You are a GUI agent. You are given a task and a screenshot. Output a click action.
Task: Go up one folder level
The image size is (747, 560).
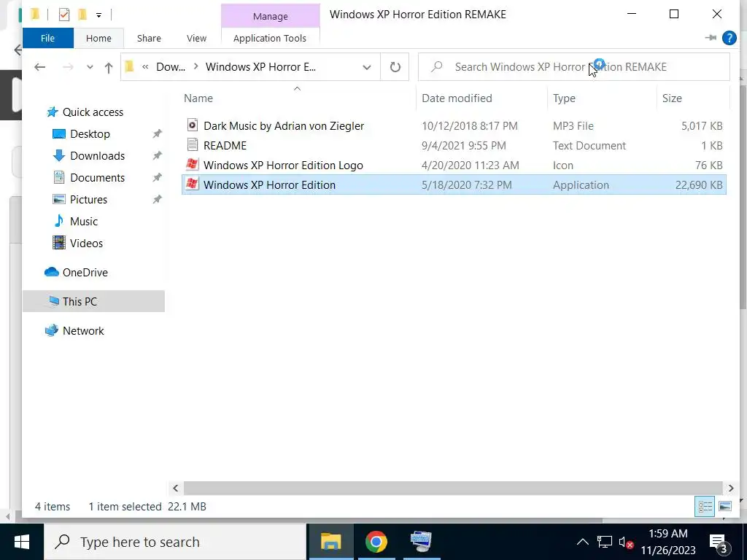[x=109, y=68]
